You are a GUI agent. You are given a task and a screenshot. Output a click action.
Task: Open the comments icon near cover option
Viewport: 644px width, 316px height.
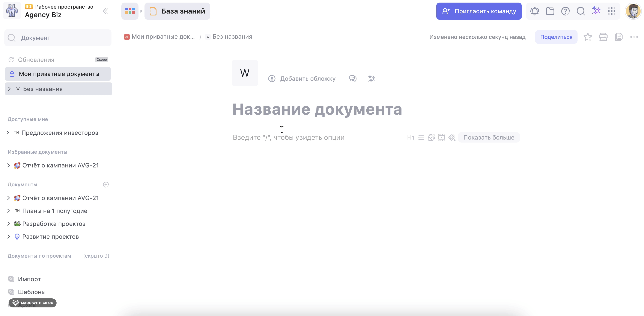coord(352,79)
